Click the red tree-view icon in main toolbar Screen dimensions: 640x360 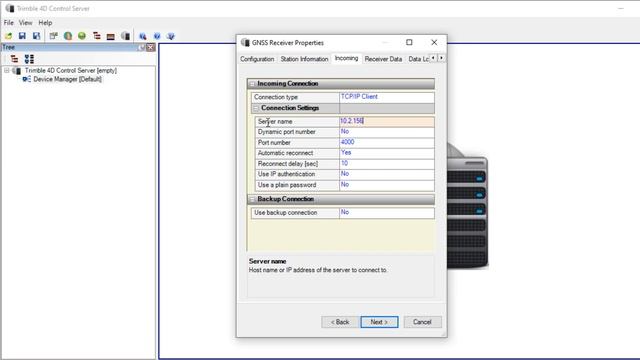[97, 36]
